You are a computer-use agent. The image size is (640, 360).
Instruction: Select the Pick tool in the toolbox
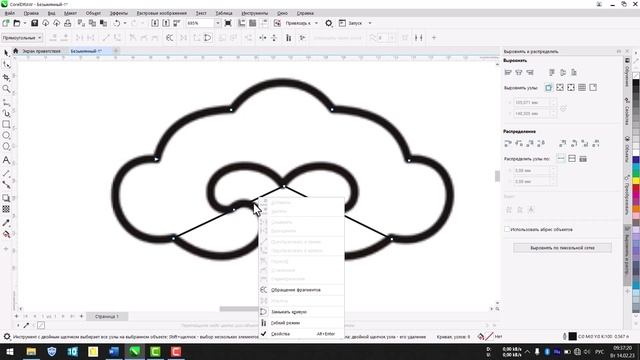pyautogui.click(x=6, y=53)
